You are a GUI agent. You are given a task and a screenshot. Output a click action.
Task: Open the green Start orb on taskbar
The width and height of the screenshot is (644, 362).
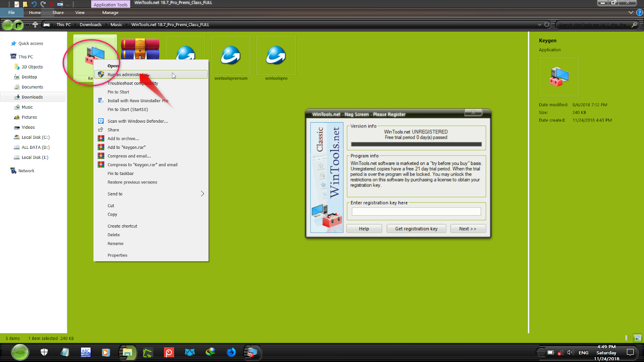tap(20, 352)
